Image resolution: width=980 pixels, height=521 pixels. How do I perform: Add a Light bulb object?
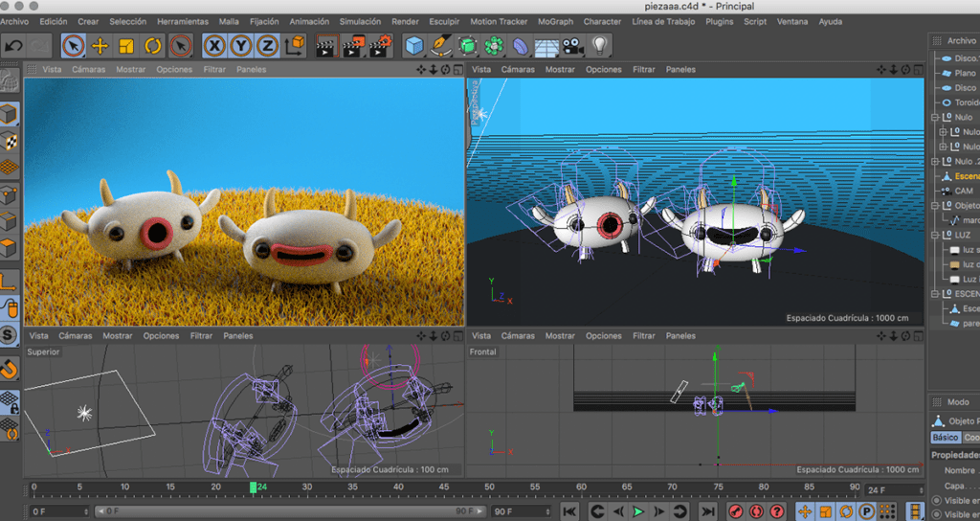(599, 45)
